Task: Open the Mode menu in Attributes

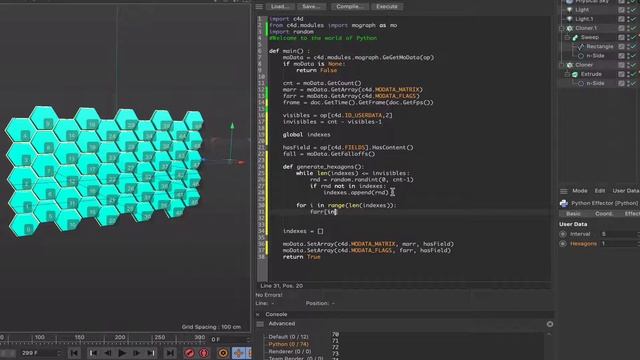Action: point(580,191)
